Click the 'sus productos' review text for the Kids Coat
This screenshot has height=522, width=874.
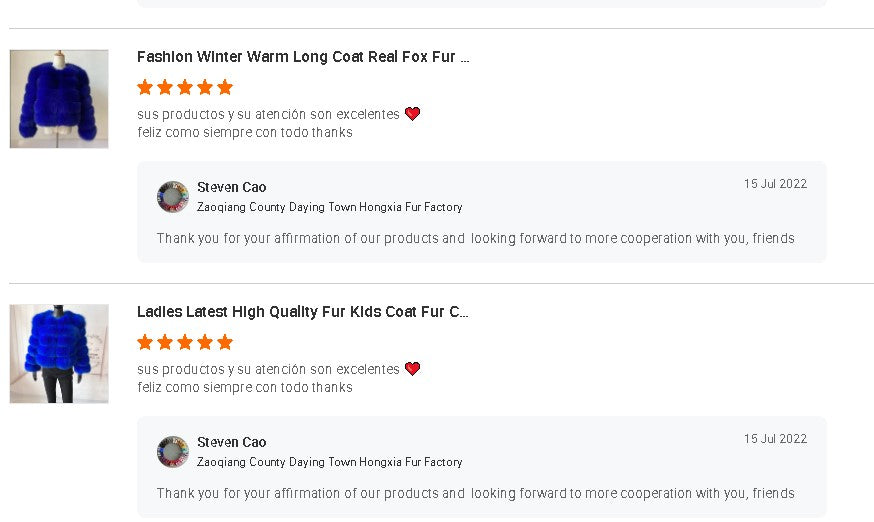(268, 369)
